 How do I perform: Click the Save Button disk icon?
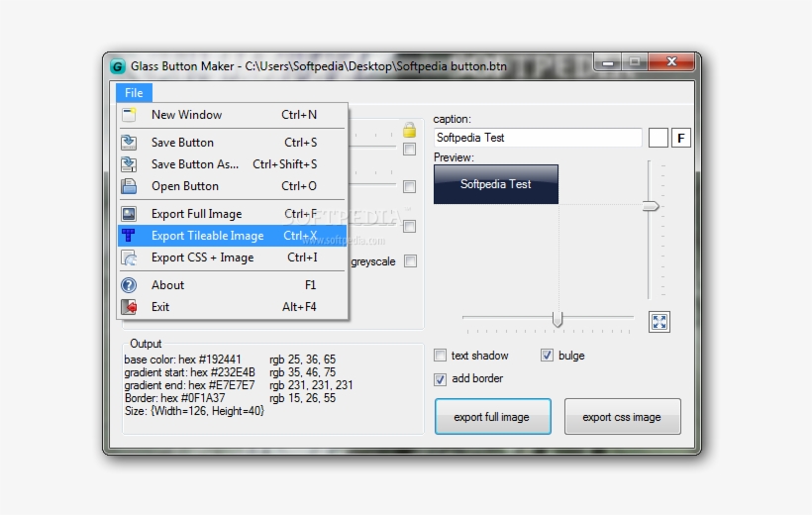pos(129,143)
